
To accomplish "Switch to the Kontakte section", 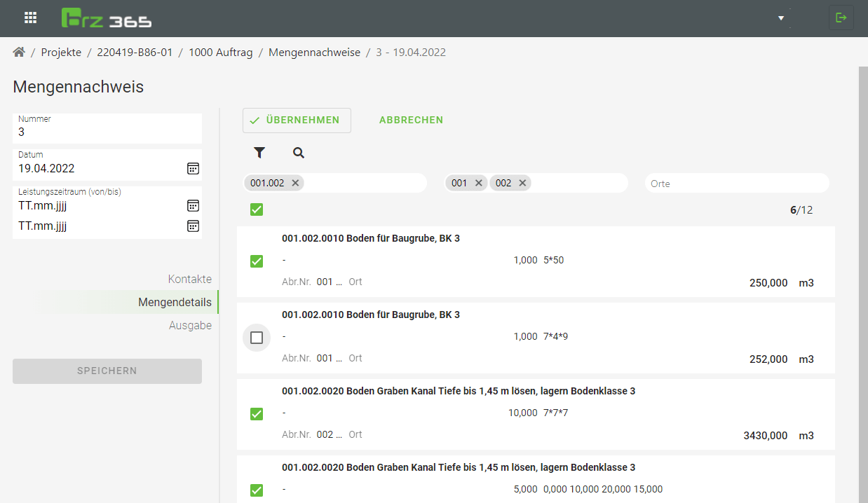I will tap(189, 279).
